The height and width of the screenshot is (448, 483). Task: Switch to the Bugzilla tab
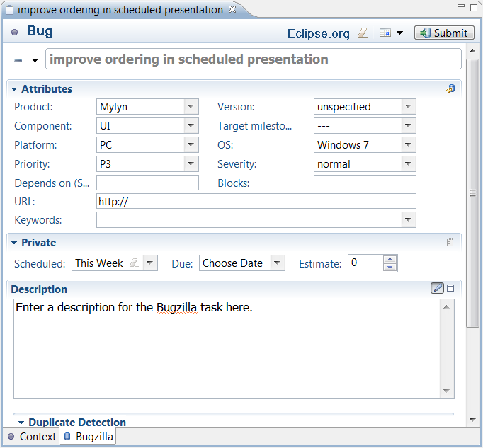coord(89,437)
